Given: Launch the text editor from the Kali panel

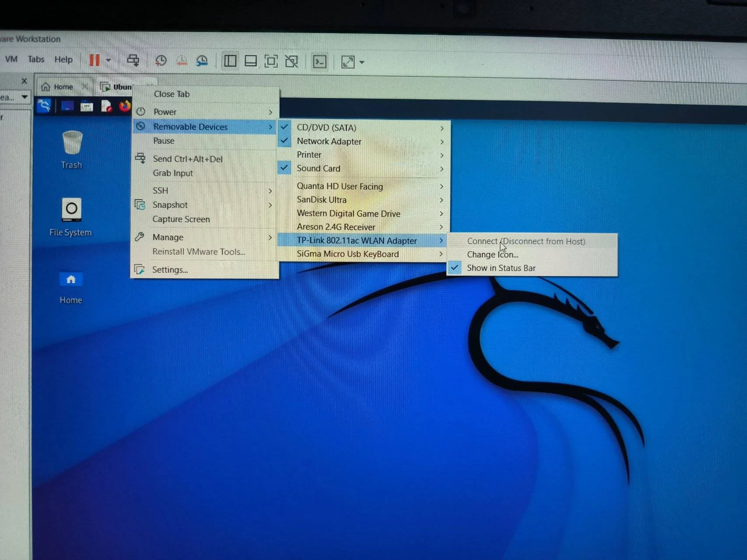Looking at the screenshot, I should click(x=106, y=106).
